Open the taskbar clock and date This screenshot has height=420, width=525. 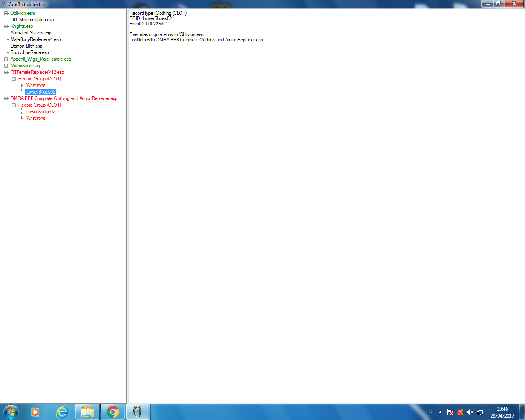pos(502,412)
